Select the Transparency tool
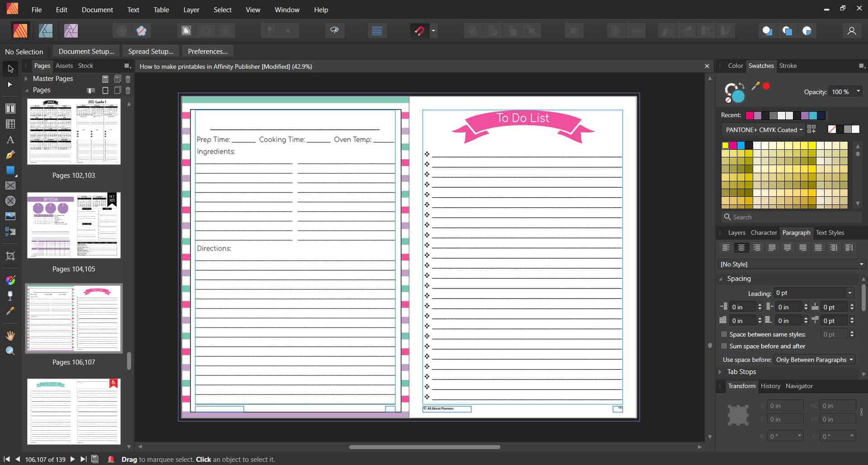The height and width of the screenshot is (465, 868). [x=10, y=296]
